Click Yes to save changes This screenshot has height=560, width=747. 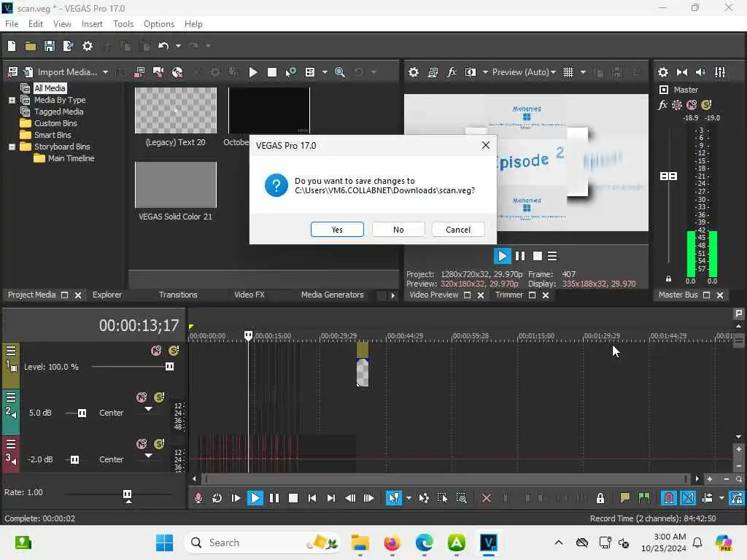click(x=337, y=230)
